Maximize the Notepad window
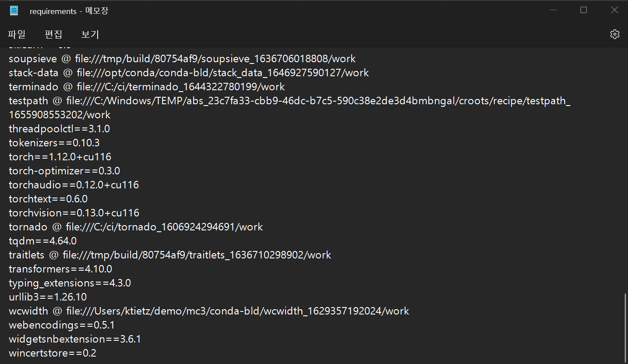Image resolution: width=628 pixels, height=364 pixels. click(x=583, y=10)
